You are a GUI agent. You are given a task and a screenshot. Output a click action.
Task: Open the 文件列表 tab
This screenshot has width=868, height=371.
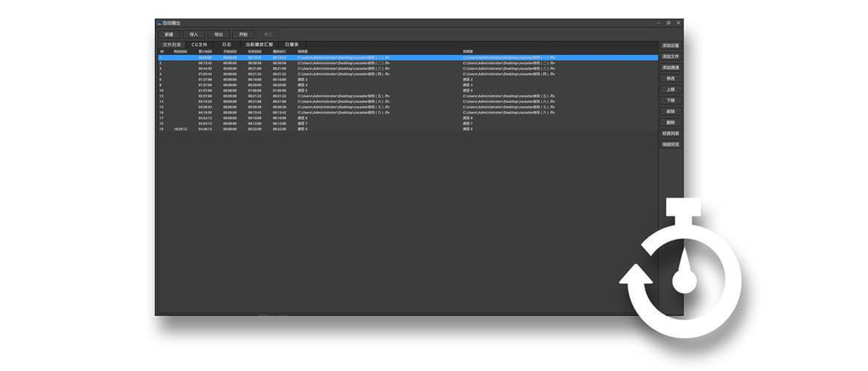tap(171, 45)
